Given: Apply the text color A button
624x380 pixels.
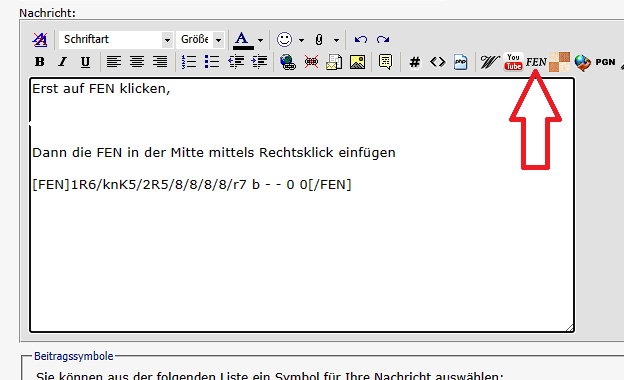Looking at the screenshot, I should 243,40.
